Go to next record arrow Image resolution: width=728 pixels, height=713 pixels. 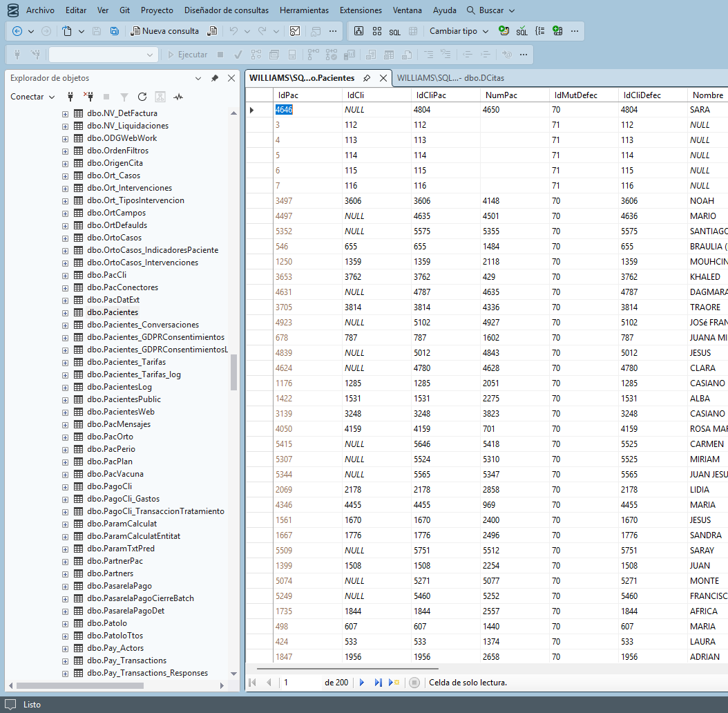pos(362,683)
